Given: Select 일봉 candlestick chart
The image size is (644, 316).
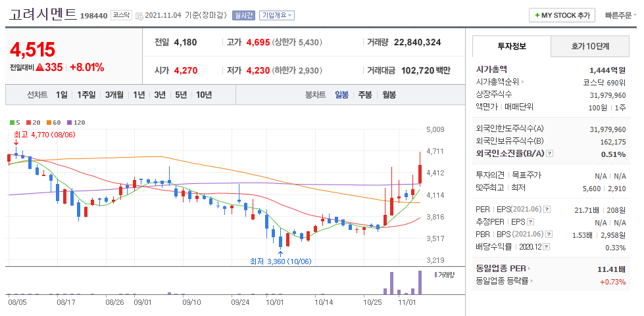Looking at the screenshot, I should pyautogui.click(x=341, y=95).
